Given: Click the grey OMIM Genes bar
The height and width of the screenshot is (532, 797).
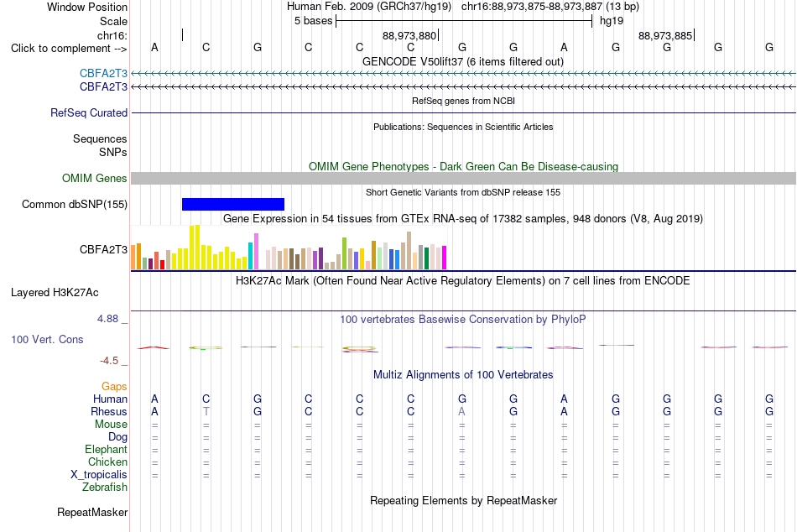Looking at the screenshot, I should pos(463,178).
